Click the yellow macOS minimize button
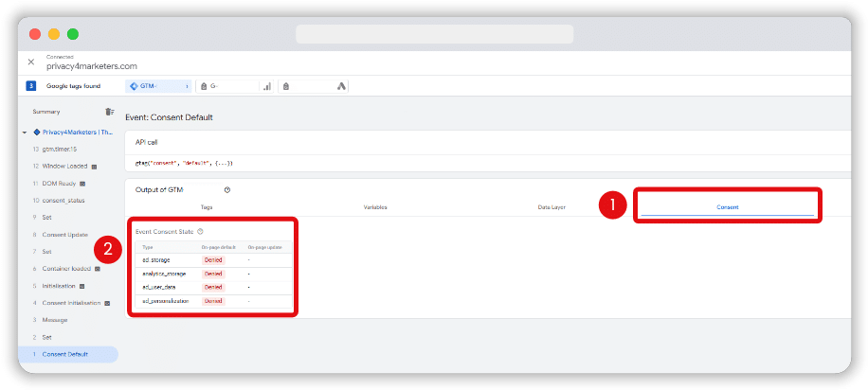This screenshot has height=390, width=868. coord(54,34)
